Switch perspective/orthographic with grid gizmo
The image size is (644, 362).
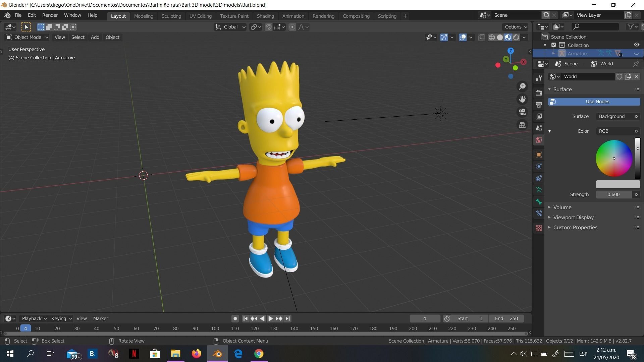[522, 125]
